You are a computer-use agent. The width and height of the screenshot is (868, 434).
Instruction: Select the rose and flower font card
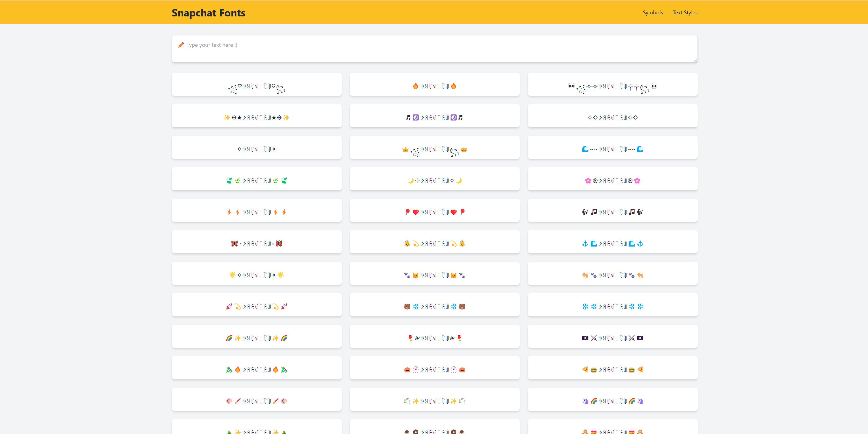pos(435,336)
